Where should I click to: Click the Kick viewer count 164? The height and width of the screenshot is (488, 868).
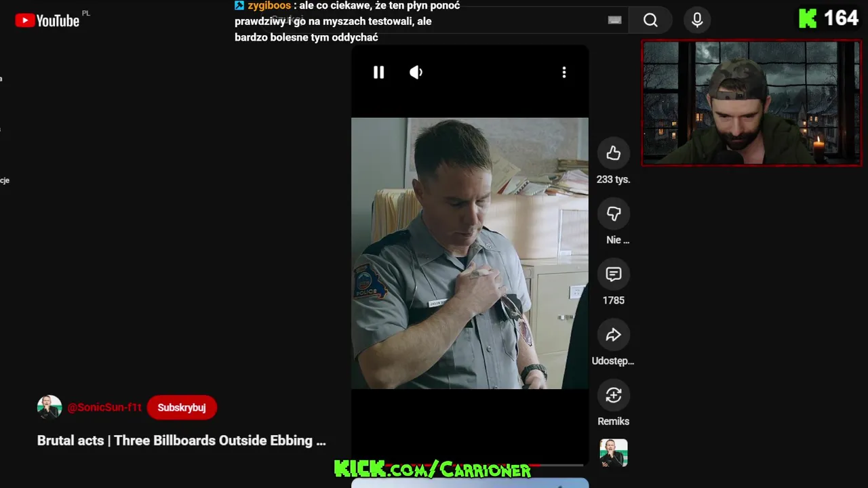(842, 18)
